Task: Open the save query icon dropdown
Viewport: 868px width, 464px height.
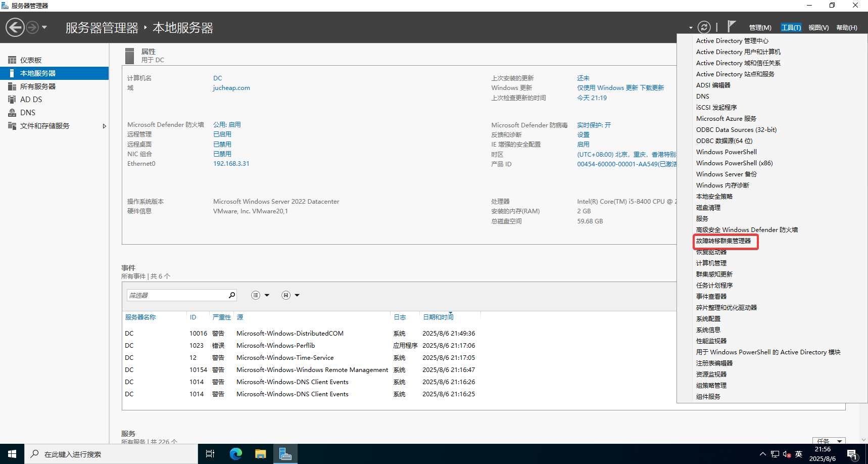Action: (x=291, y=295)
